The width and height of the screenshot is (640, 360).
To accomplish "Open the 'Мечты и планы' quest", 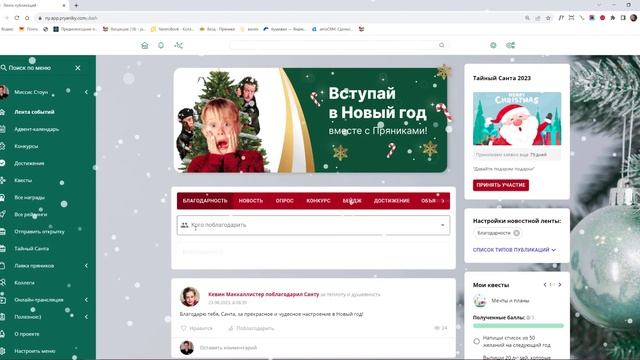I will [510, 300].
